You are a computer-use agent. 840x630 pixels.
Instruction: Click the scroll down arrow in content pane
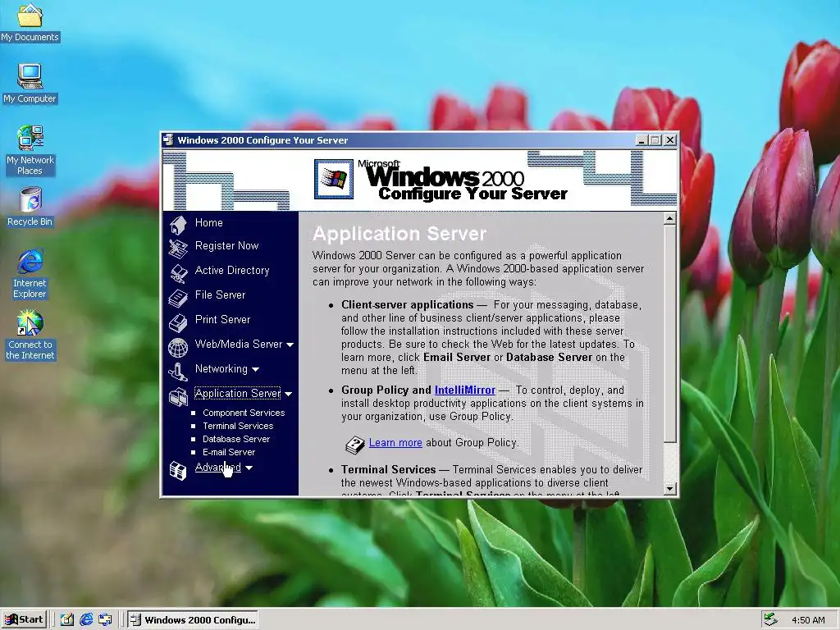pos(669,489)
